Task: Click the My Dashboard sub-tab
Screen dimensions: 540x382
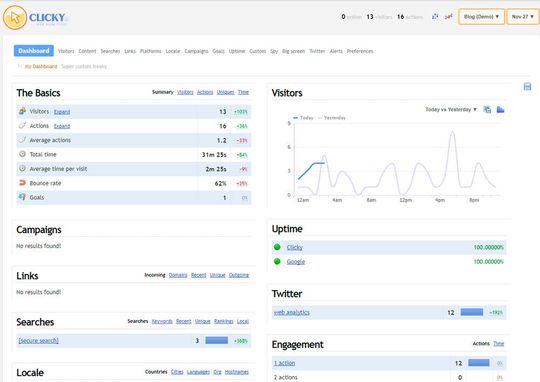Action: point(41,66)
